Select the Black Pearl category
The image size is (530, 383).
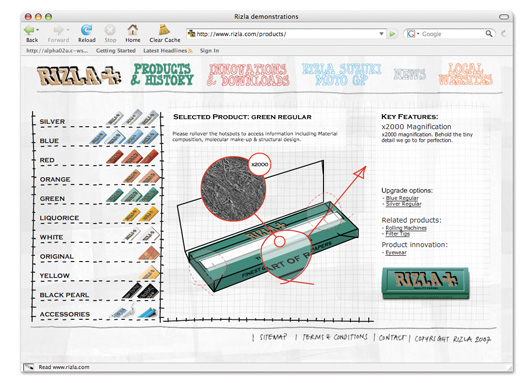[x=96, y=293]
